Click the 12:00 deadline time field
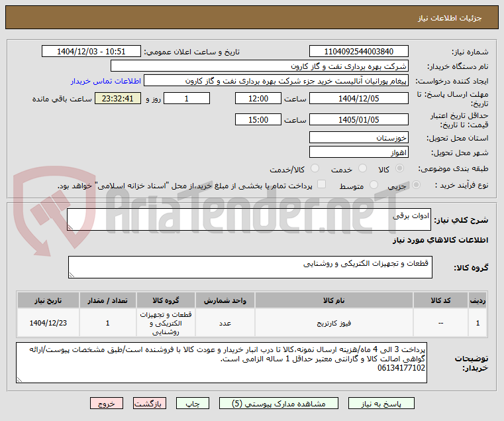The image size is (504, 421). (258, 99)
